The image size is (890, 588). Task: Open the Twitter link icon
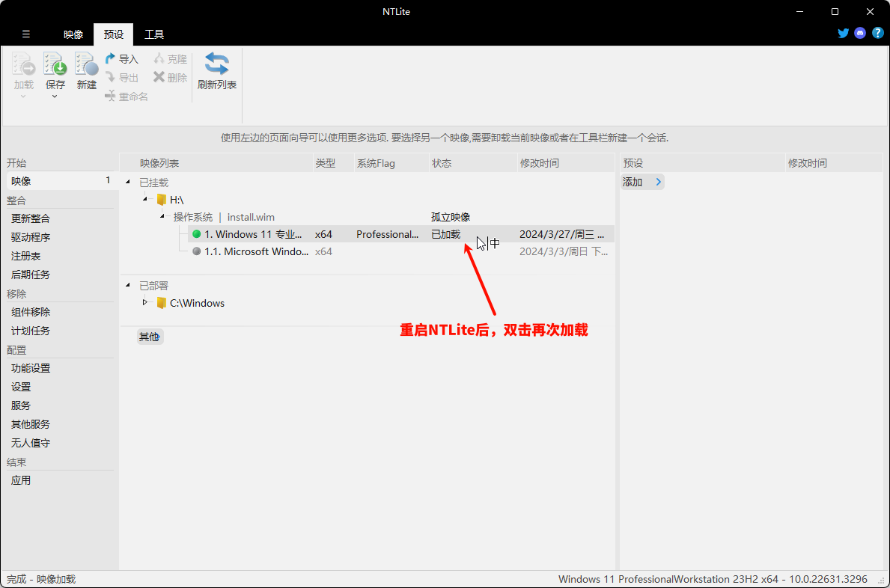click(844, 33)
